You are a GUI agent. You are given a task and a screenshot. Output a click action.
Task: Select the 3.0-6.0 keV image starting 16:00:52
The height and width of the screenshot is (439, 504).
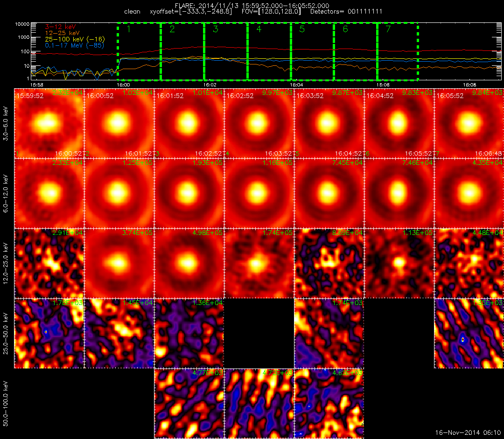119,123
